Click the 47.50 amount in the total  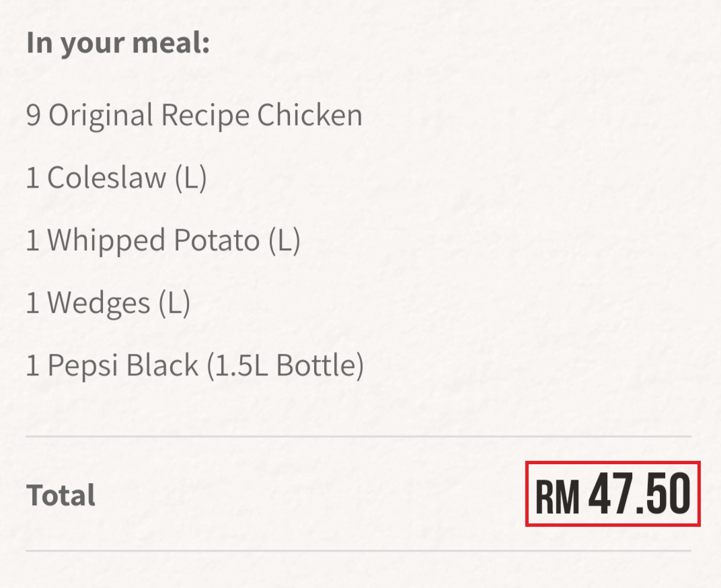[x=640, y=494]
